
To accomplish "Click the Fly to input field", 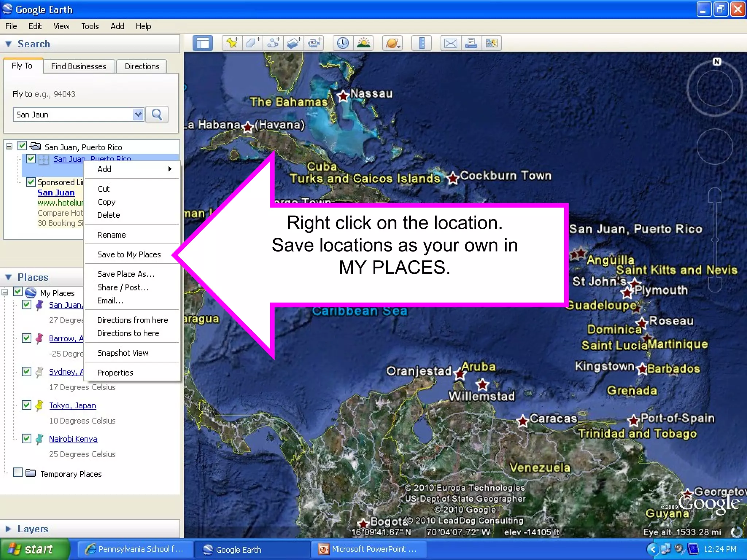I will pyautogui.click(x=74, y=114).
